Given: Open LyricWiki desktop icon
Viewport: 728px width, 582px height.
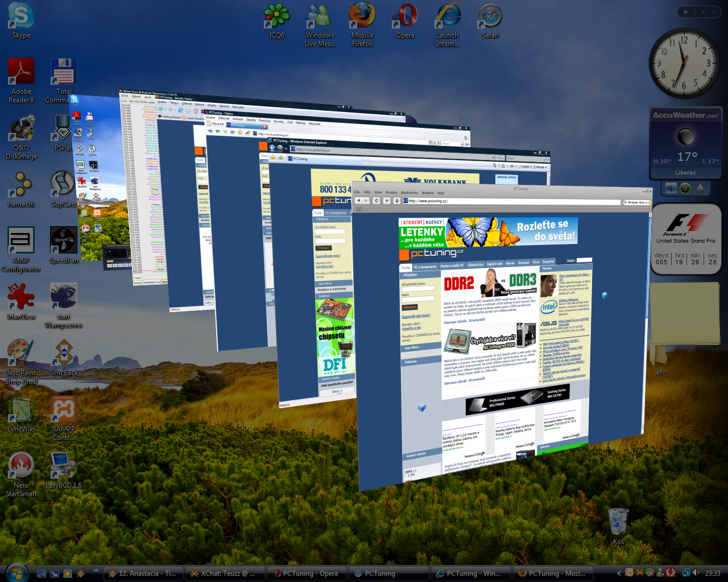Looking at the screenshot, I should (21, 414).
